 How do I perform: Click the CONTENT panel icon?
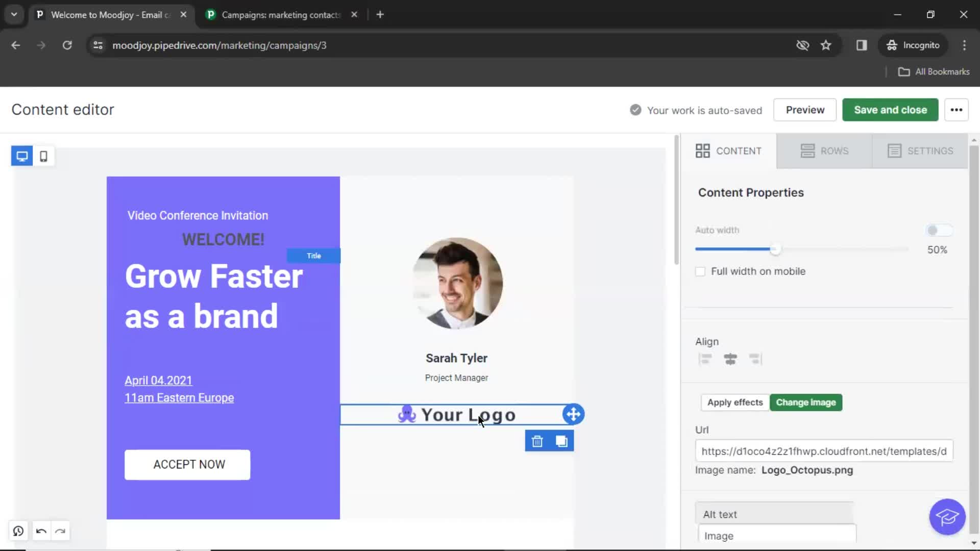tap(703, 150)
